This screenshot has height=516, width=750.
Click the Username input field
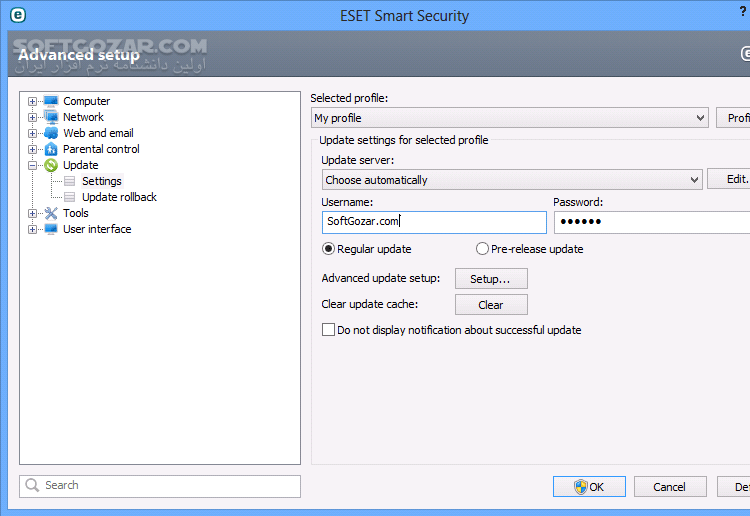coord(434,222)
